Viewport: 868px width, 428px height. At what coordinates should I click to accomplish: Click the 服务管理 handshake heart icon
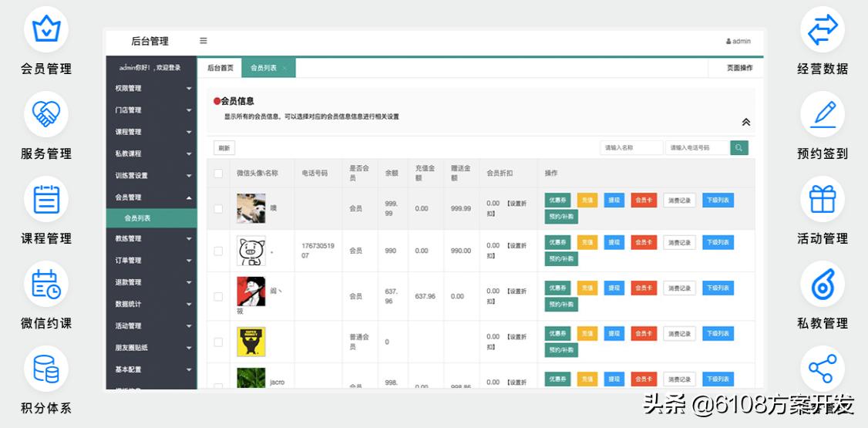[x=46, y=113]
